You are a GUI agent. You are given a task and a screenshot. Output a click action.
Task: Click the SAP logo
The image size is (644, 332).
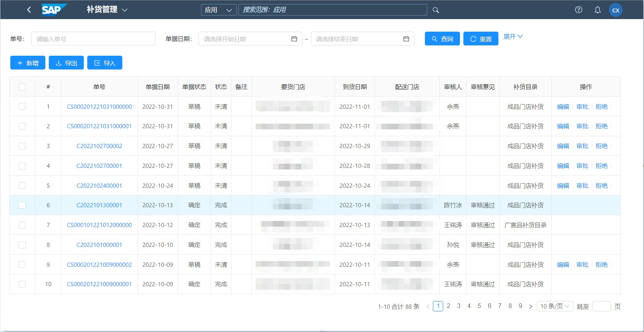point(54,10)
